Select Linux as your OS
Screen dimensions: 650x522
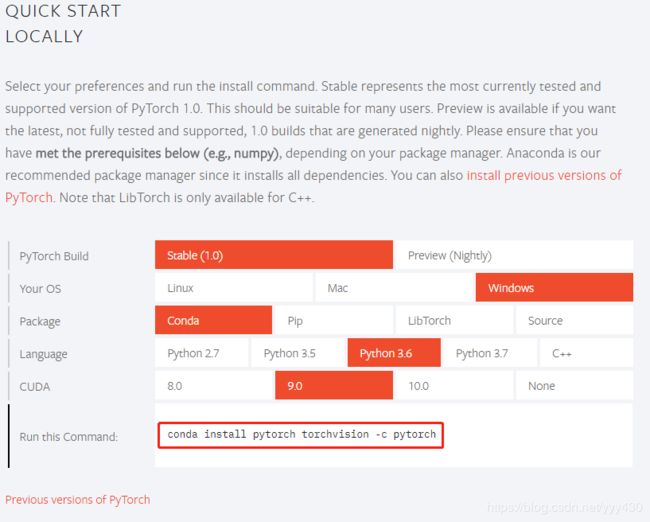(x=234, y=288)
